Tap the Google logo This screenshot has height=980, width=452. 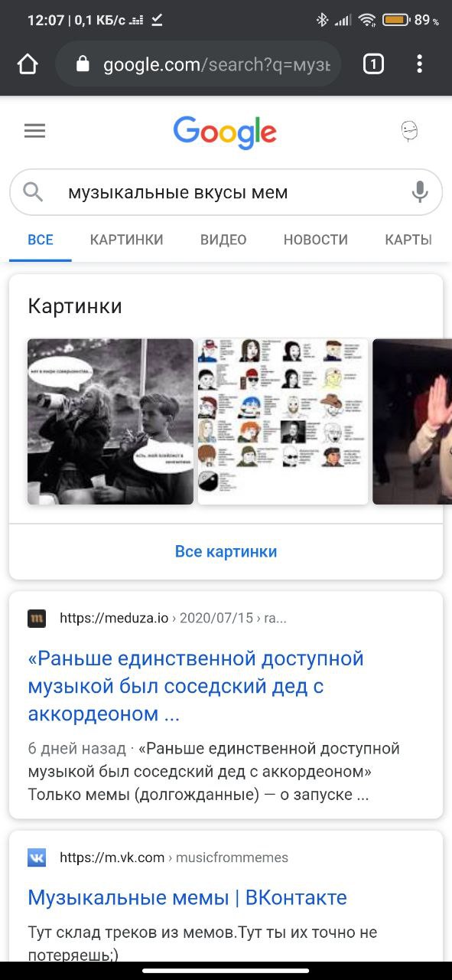[x=225, y=132]
